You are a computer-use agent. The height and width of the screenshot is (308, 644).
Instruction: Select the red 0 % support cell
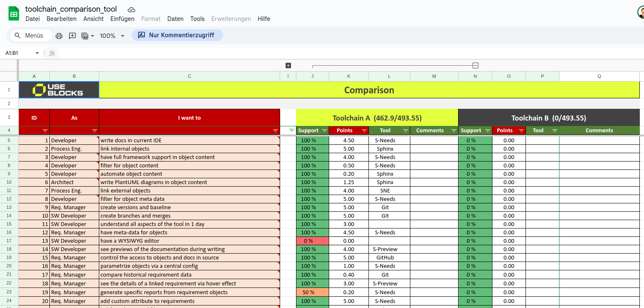[x=312, y=241]
